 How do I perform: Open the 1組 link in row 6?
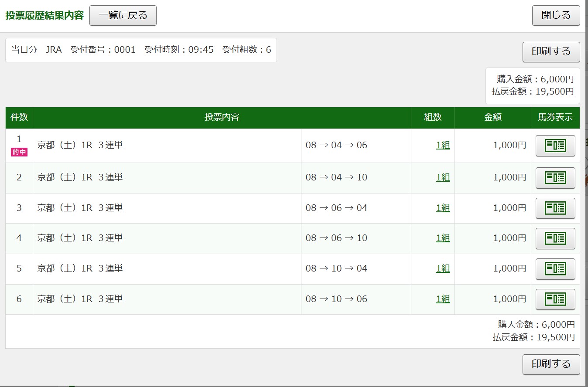pyautogui.click(x=442, y=299)
